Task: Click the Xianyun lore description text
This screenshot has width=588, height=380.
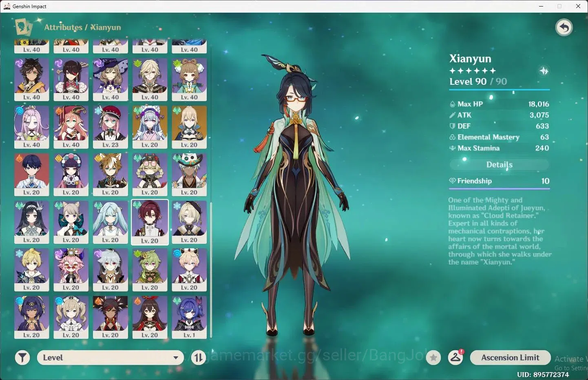Action: pos(500,231)
